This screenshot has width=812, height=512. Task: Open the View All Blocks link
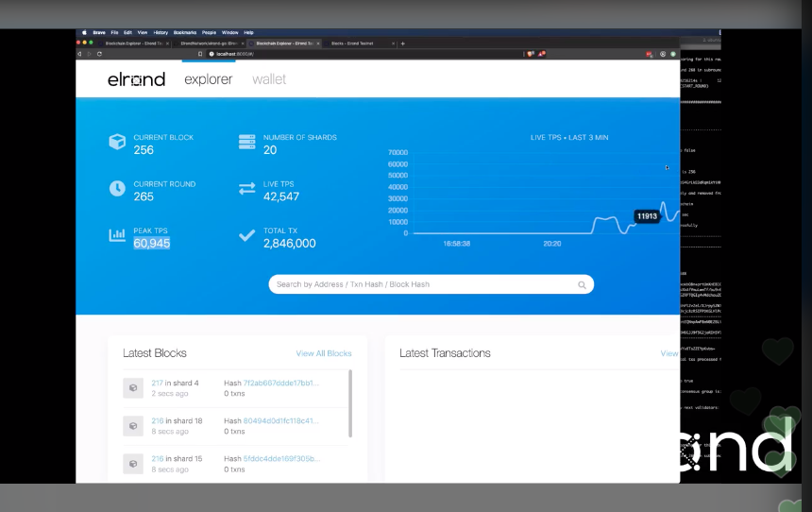tap(324, 353)
